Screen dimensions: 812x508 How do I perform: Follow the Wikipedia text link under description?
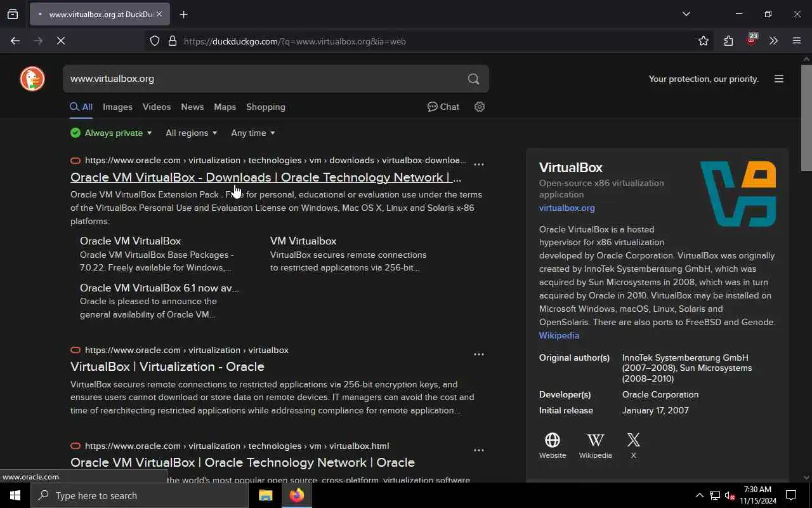(x=559, y=335)
